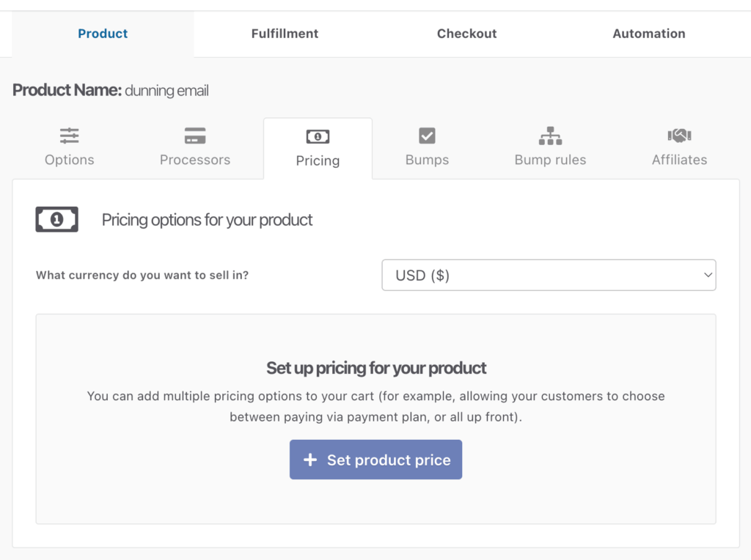Open the Bump rules hierarchy icon

click(550, 136)
